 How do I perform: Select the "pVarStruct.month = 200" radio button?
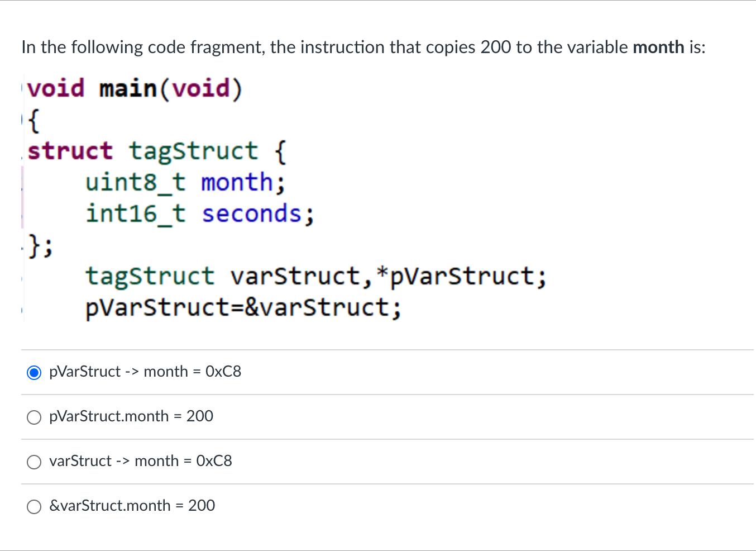point(34,417)
